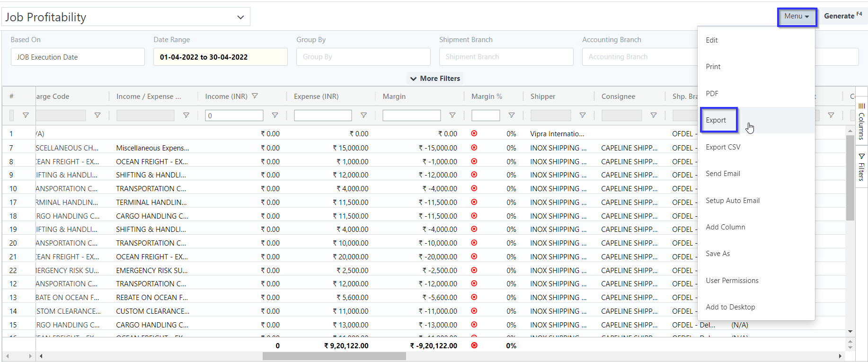The width and height of the screenshot is (868, 362).
Task: Click the Margin % filter input
Action: (486, 115)
